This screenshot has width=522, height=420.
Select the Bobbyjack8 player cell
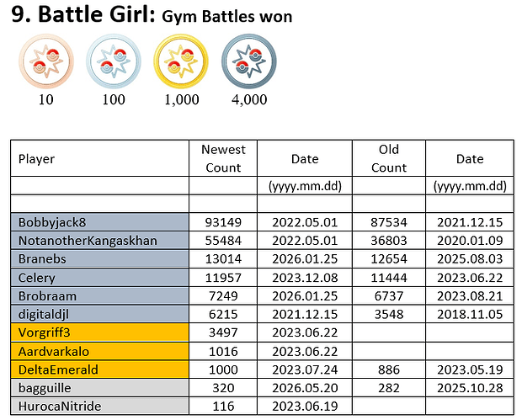pyautogui.click(x=100, y=222)
